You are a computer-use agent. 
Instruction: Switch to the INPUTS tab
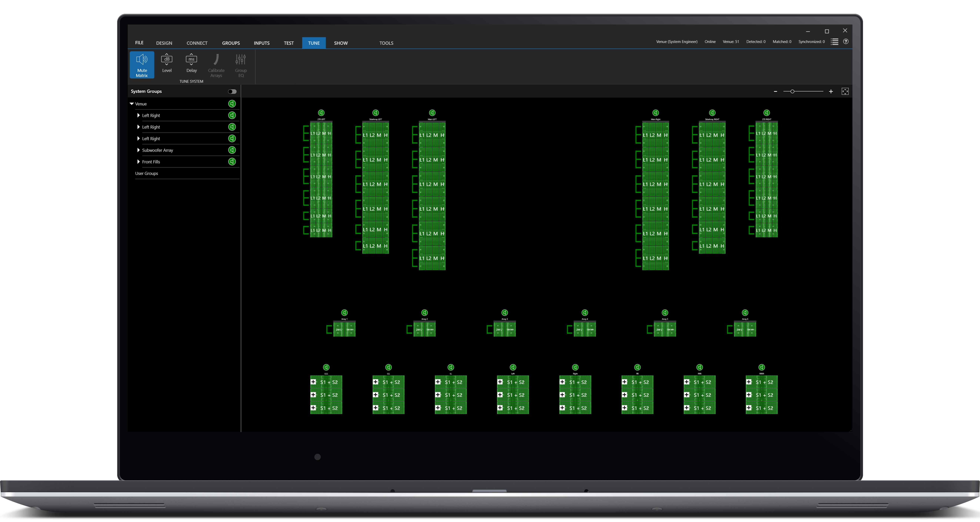[262, 43]
